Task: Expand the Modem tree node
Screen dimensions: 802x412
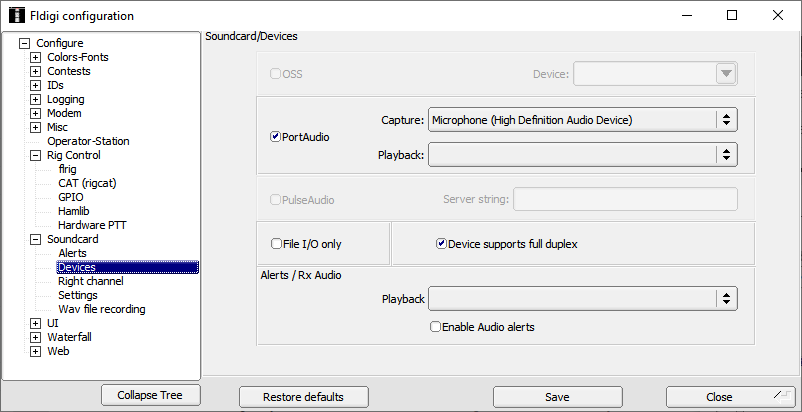Action: click(36, 113)
